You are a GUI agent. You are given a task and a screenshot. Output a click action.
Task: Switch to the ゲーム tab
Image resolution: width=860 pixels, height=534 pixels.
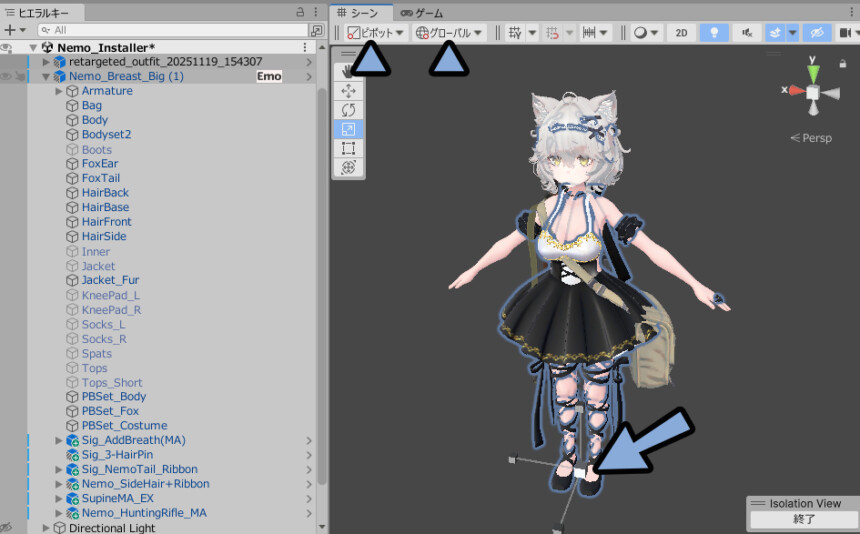click(x=422, y=13)
